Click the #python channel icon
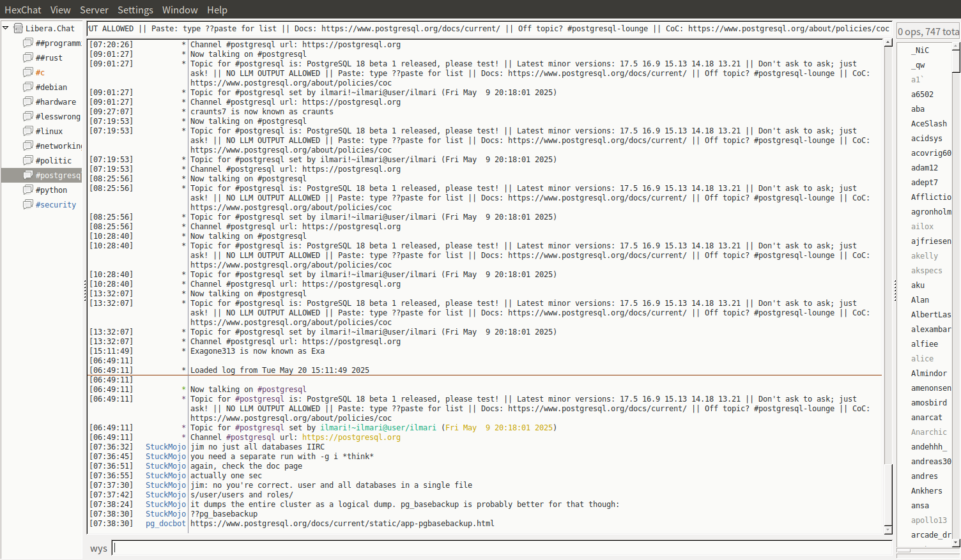Screen dimensions: 961x560 coord(27,190)
